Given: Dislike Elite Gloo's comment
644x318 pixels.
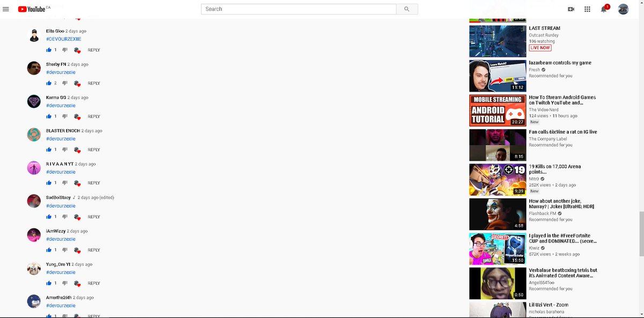Looking at the screenshot, I should coord(64,50).
